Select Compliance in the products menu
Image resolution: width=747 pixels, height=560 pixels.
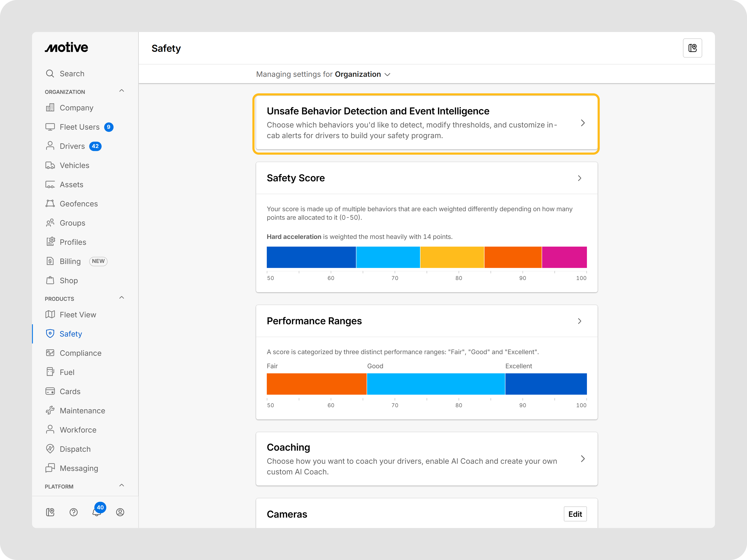tap(80, 353)
